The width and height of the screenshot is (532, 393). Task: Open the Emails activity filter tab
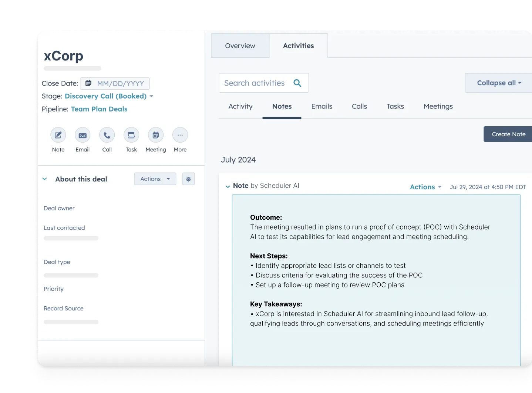point(321,106)
